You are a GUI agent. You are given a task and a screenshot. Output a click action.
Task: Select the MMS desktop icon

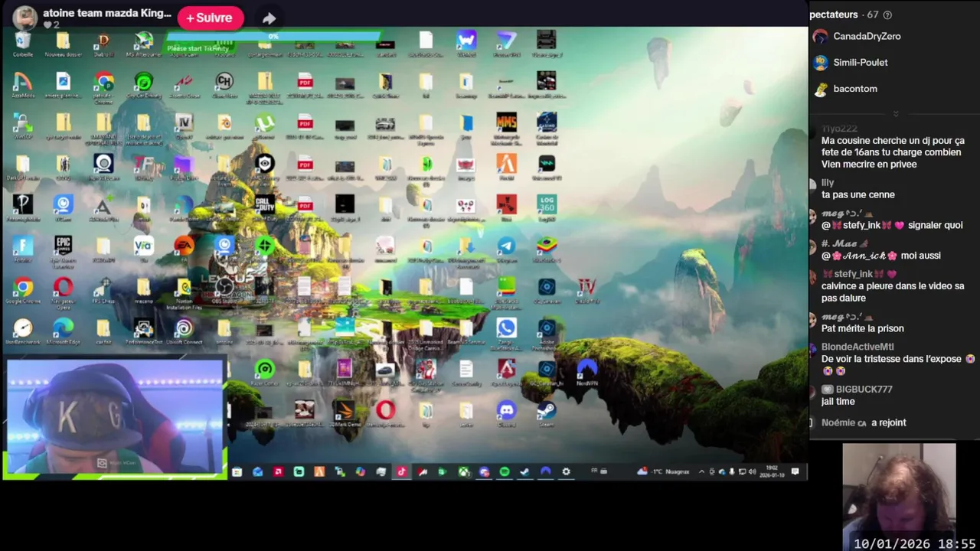point(506,127)
